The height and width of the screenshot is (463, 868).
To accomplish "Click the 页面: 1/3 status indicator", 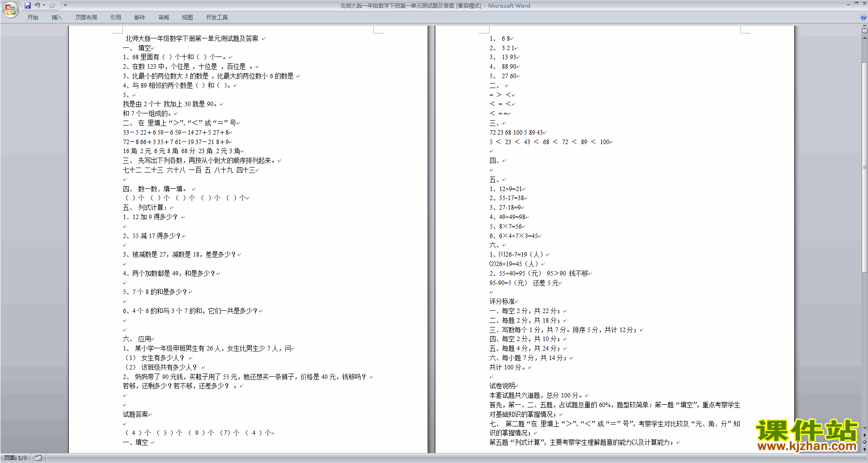I will (15, 458).
